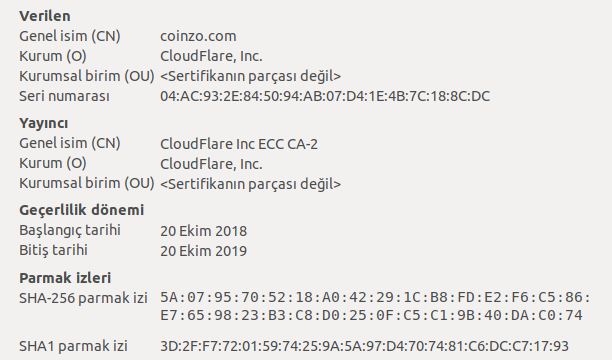Click the issued-to Kurum (O) CloudFlare value
Viewport: 612px width, 360px height.
pyautogui.click(x=211, y=56)
